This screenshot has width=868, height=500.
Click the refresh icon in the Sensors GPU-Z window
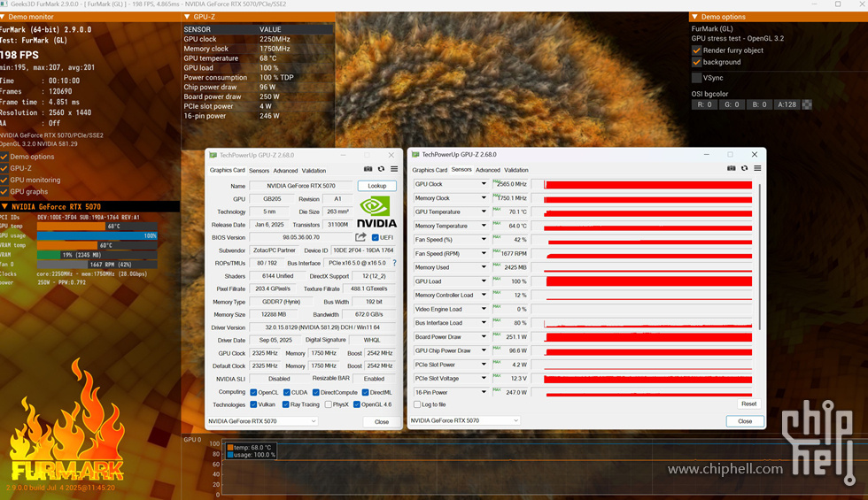pyautogui.click(x=745, y=168)
